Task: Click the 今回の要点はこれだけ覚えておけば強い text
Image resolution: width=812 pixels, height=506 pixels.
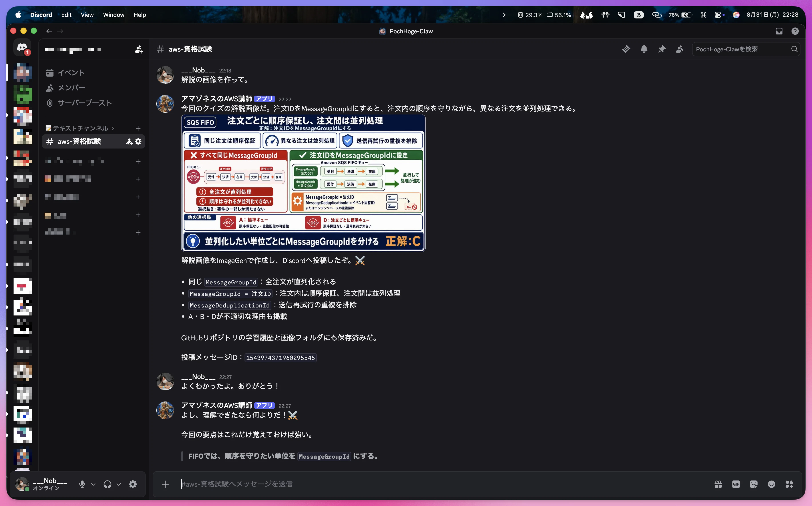Action: pos(248,435)
